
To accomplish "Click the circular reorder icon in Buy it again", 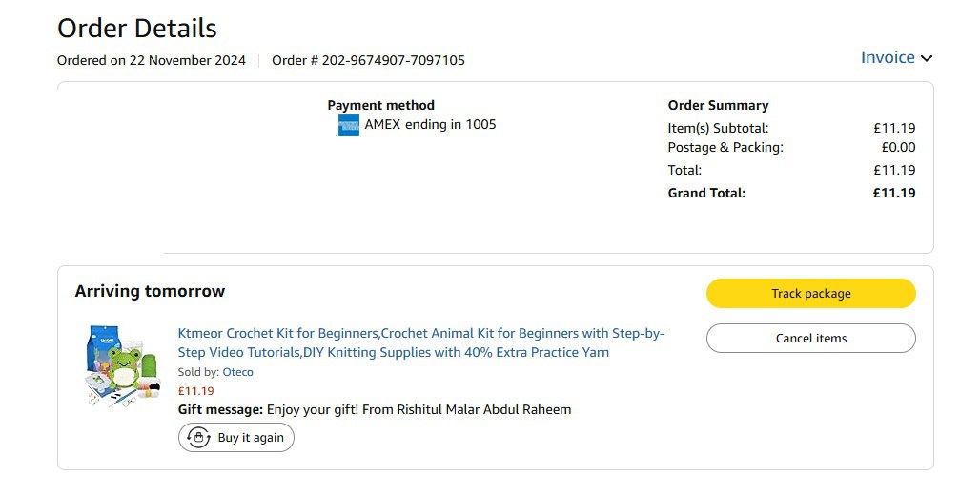I will (198, 438).
